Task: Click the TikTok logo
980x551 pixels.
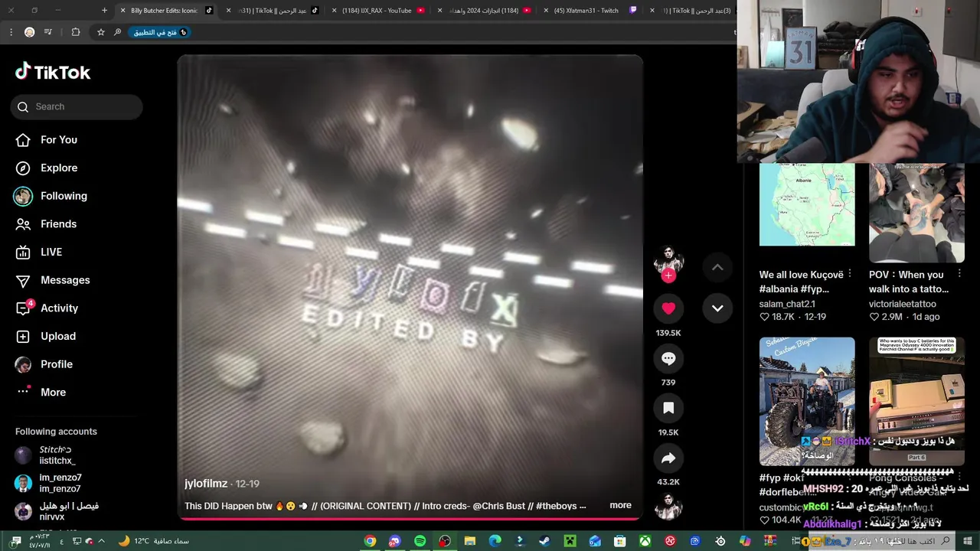Action: coord(53,72)
